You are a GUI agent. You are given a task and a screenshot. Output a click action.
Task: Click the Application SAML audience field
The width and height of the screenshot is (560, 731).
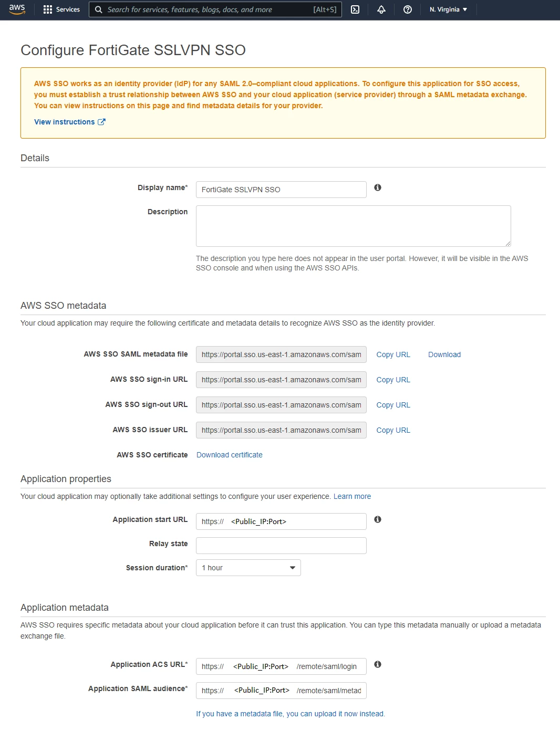(281, 691)
